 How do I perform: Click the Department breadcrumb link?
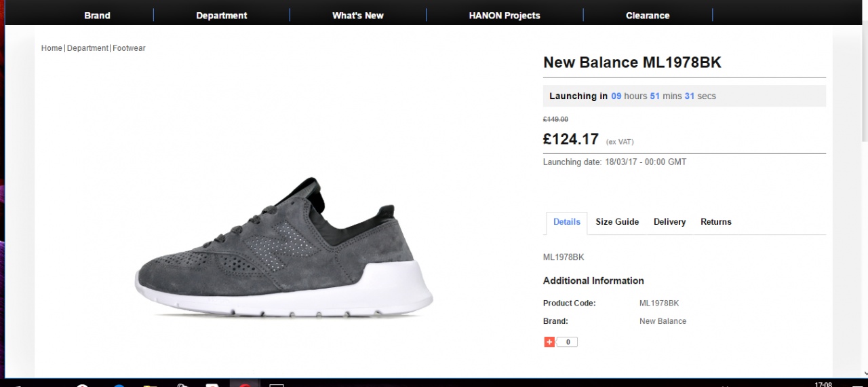(x=87, y=48)
